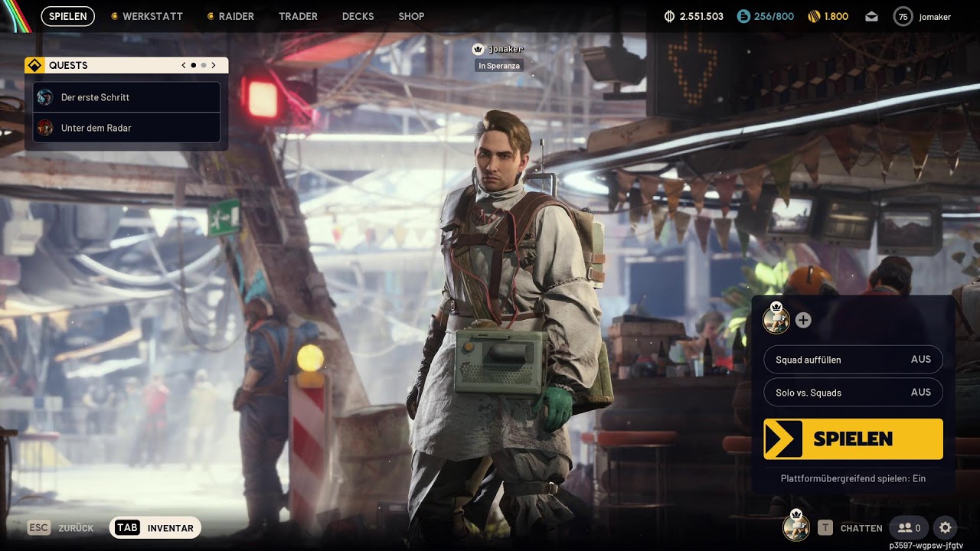Click the Unter dem Radar quest icon
Image resolution: width=980 pixels, height=551 pixels.
[45, 128]
